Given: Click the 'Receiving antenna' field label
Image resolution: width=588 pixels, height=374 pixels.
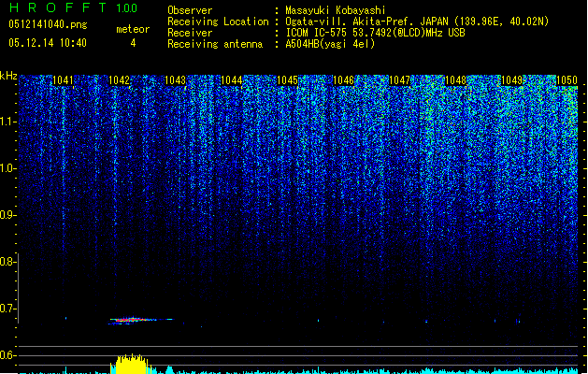Looking at the screenshot, I should click(x=215, y=44).
